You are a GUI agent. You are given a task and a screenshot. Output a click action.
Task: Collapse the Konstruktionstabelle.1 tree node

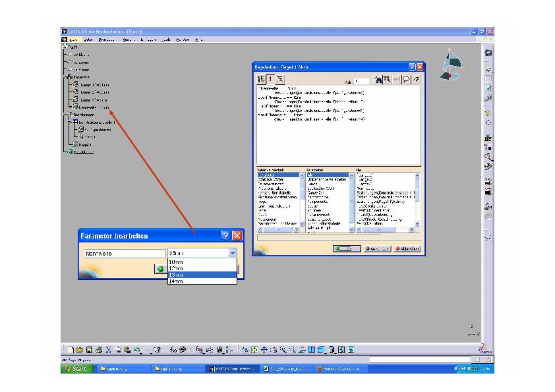70,122
